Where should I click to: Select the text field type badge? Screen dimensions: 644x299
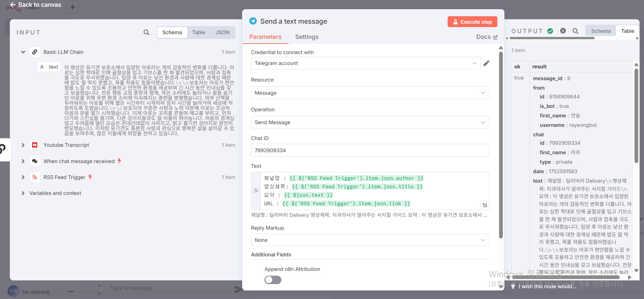[x=42, y=67]
